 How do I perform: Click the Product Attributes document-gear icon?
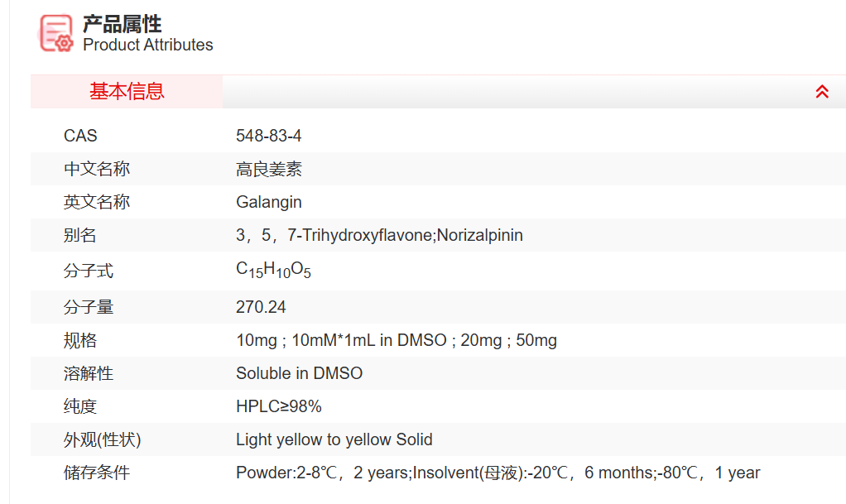pos(56,34)
